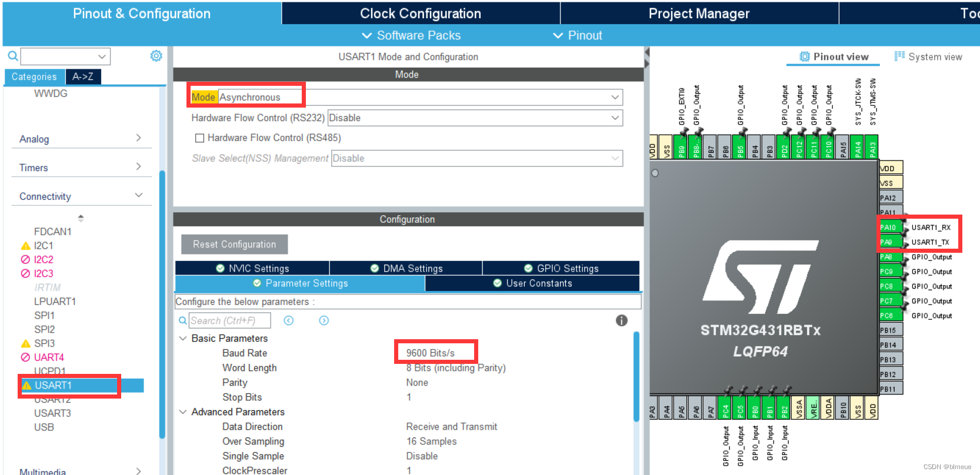Click the Word Length 8 Bits value

pyautogui.click(x=456, y=368)
